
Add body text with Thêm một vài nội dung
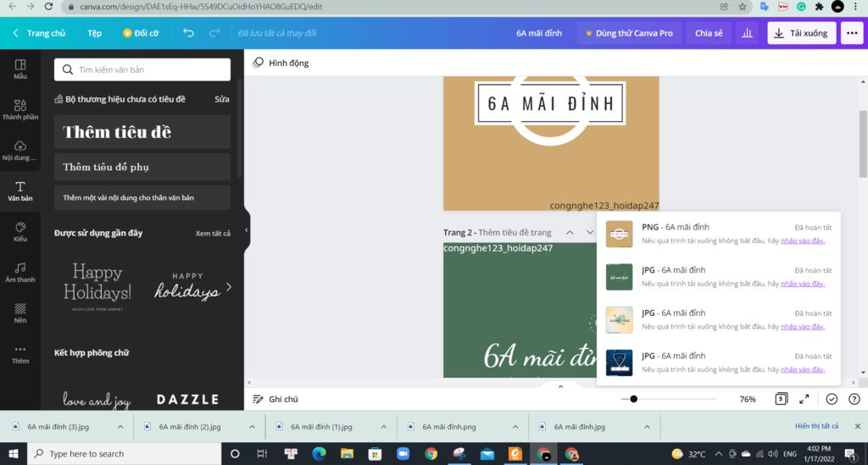coord(142,197)
